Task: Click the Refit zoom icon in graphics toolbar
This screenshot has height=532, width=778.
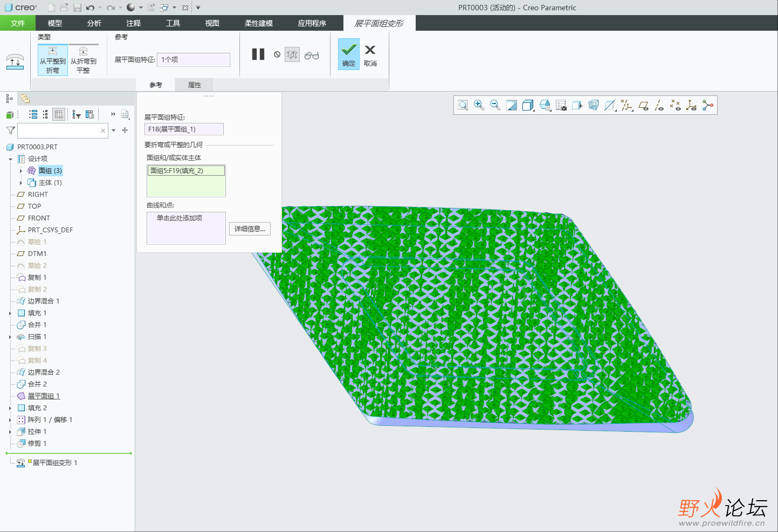Action: (463, 105)
